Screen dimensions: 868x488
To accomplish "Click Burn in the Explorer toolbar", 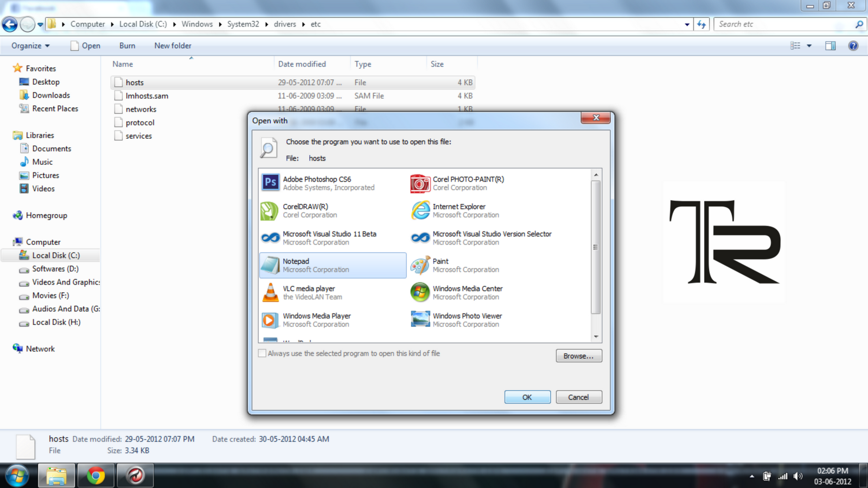I will 127,46.
